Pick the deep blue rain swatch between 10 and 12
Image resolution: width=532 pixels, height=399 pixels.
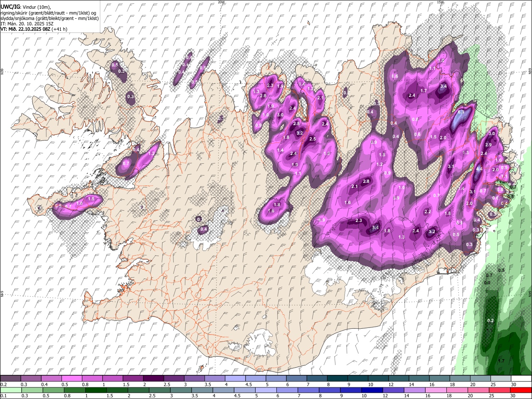tap(372, 390)
